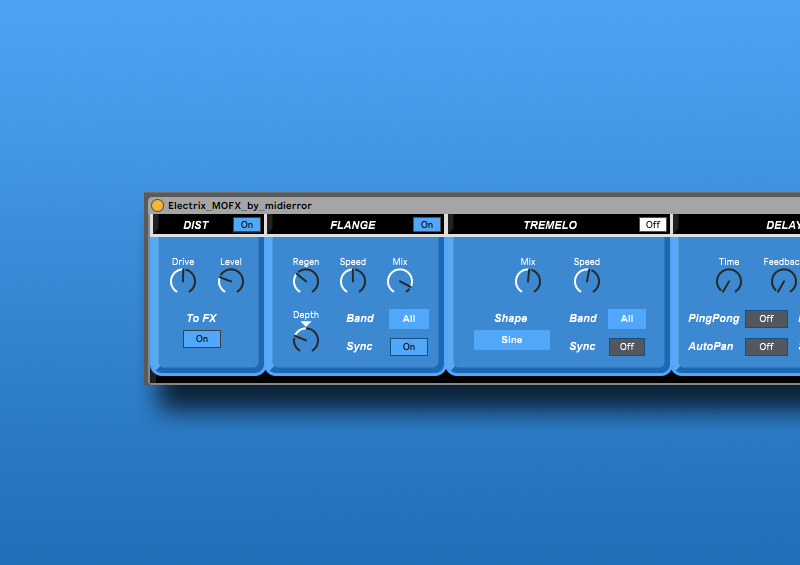This screenshot has height=565, width=800.
Task: Click the Flange Mix knob
Action: [400, 281]
